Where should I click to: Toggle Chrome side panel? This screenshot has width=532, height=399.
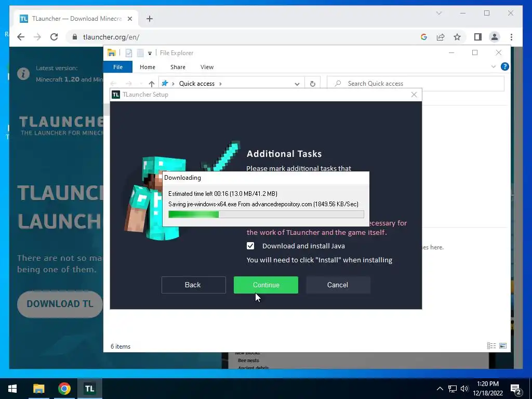pyautogui.click(x=478, y=37)
